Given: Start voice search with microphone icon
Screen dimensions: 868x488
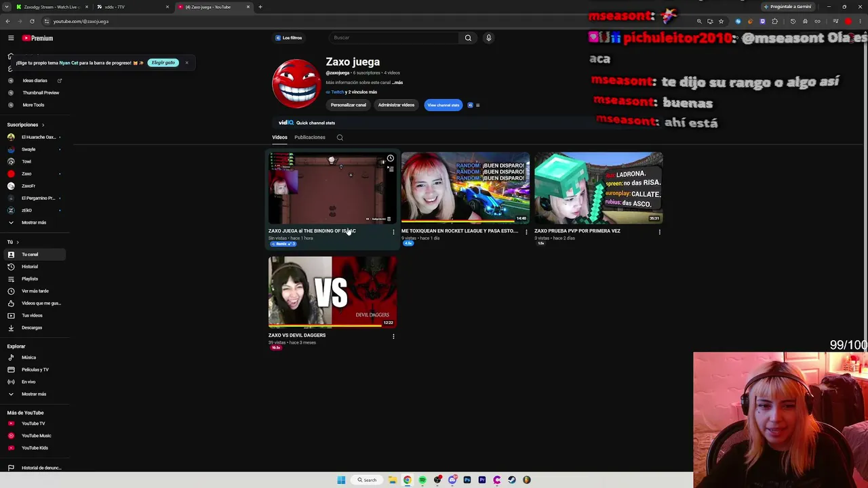Looking at the screenshot, I should (488, 38).
